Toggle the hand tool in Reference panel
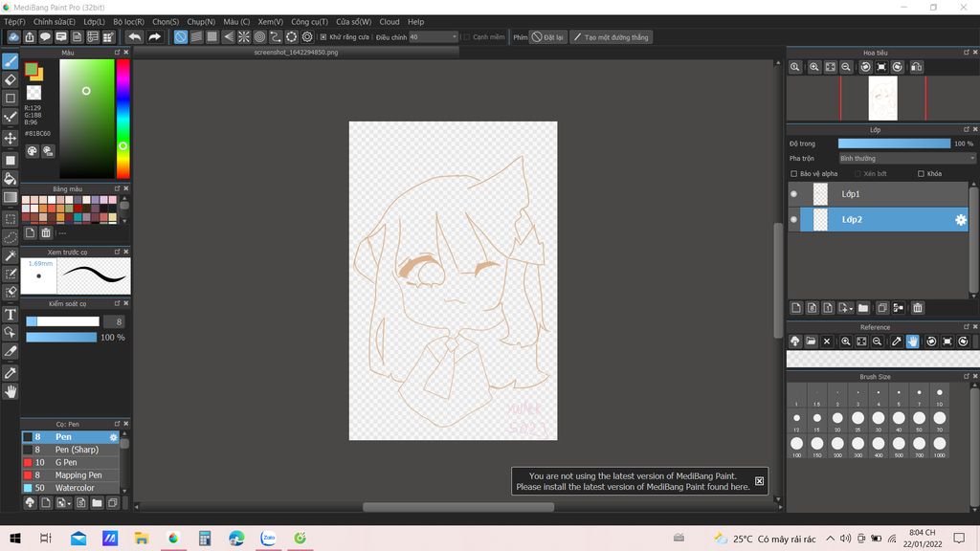Viewport: 980px width, 551px height. 912,342
